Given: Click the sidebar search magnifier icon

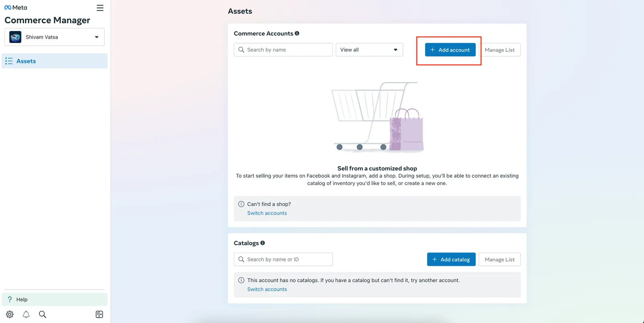Looking at the screenshot, I should tap(42, 315).
